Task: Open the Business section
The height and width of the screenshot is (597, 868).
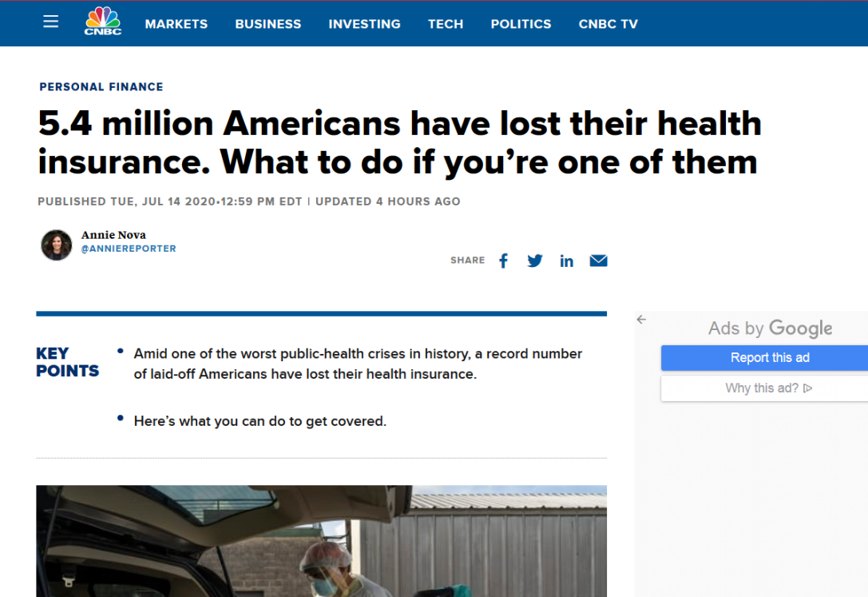Action: pyautogui.click(x=268, y=24)
